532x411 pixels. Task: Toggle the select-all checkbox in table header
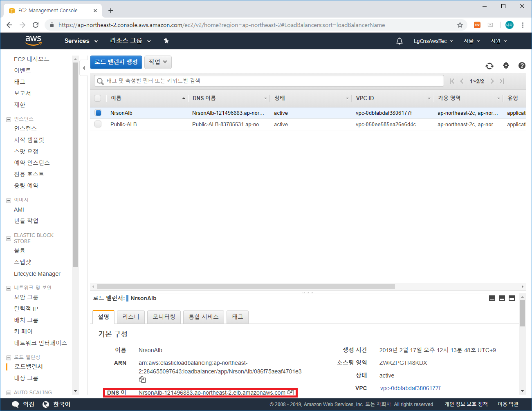click(97, 98)
